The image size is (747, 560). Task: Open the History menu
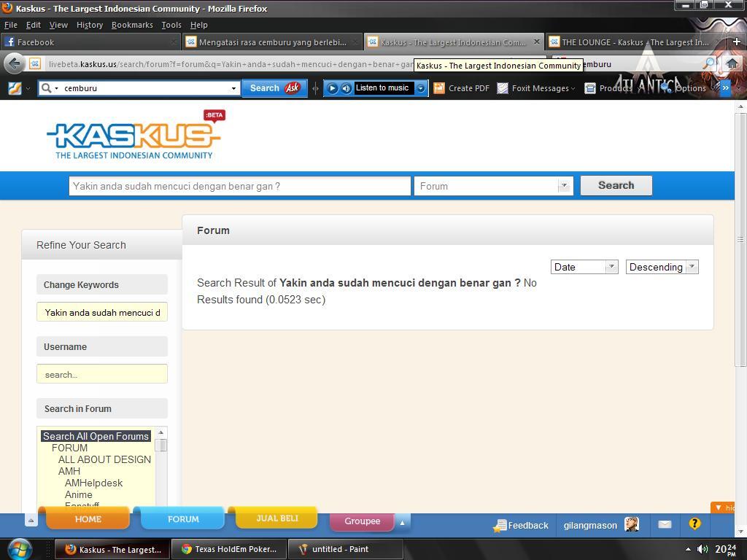pos(90,25)
